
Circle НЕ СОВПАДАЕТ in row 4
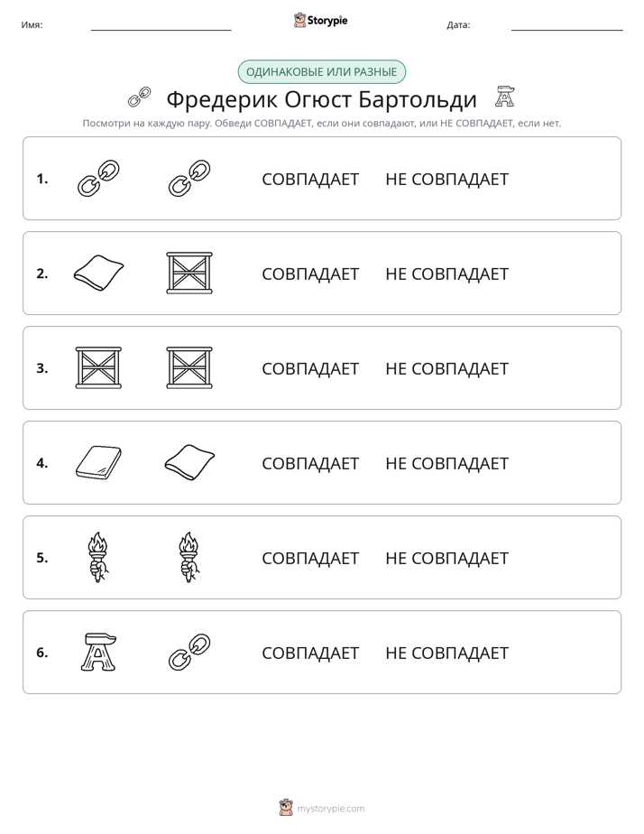click(x=446, y=463)
